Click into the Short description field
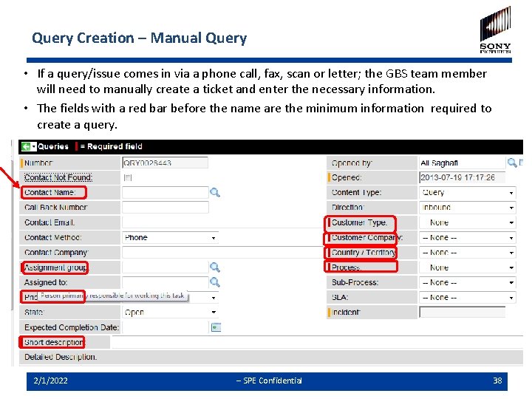This screenshot has width=532, height=399. click(317, 342)
